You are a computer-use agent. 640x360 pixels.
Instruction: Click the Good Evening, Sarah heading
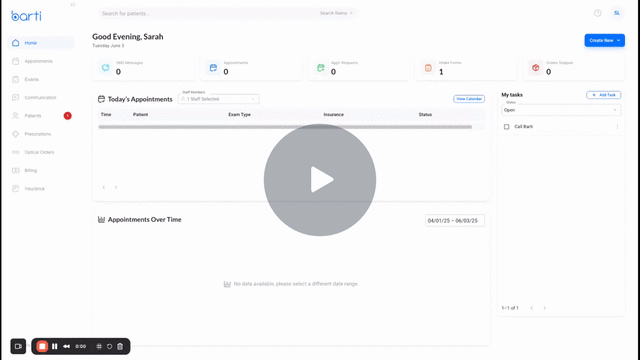(128, 37)
